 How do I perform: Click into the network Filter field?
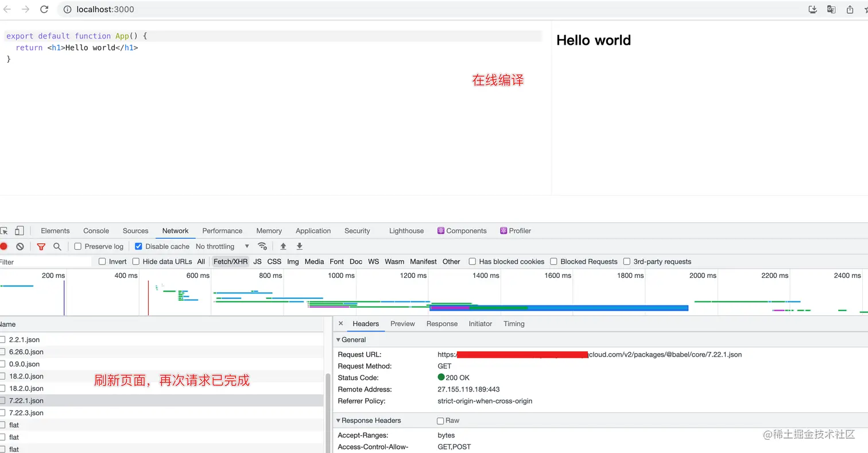tap(46, 261)
